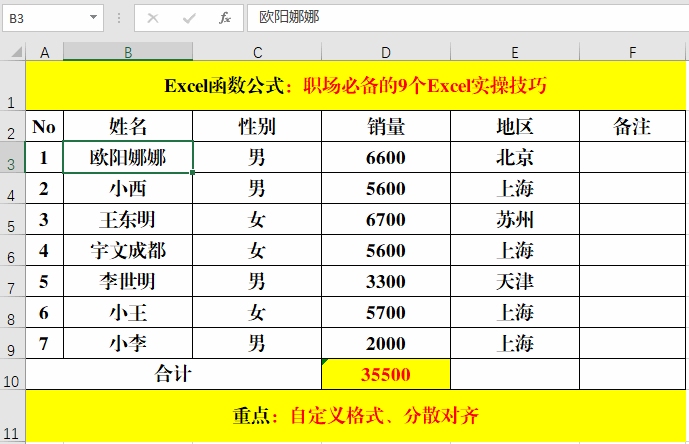Screen dimensions: 689x444
Task: Select region cell 苏州
Action: 515,219
